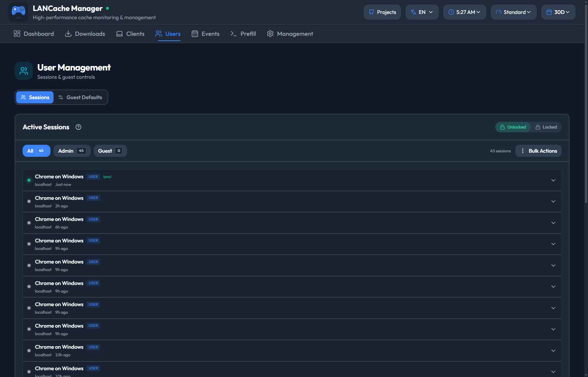Image resolution: width=588 pixels, height=377 pixels.
Task: Click the User Management people icon
Action: click(x=24, y=71)
